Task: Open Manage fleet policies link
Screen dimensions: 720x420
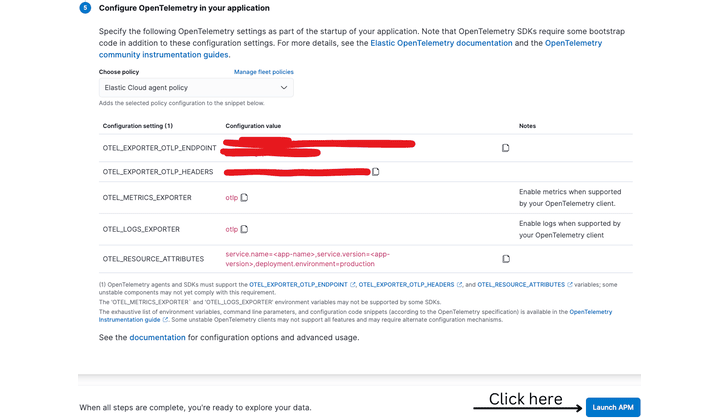Action: tap(264, 72)
